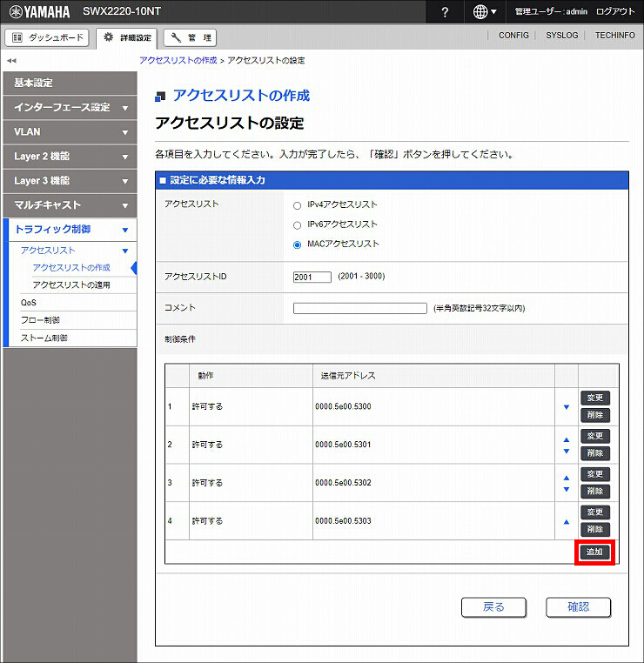Open アクセスリストの作成 sidebar item
The image size is (644, 663).
(71, 268)
